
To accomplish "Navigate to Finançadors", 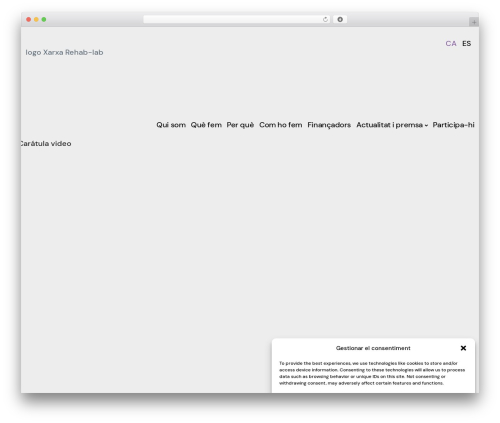I will click(x=329, y=125).
